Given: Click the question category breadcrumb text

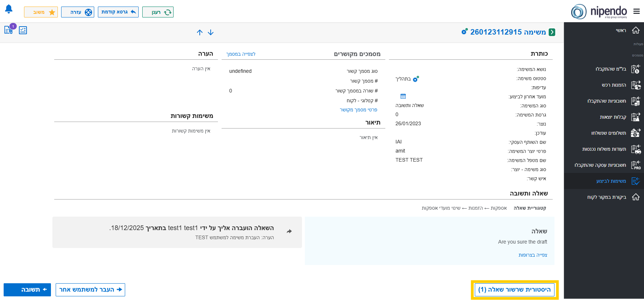Looking at the screenshot, I should click(464, 208).
